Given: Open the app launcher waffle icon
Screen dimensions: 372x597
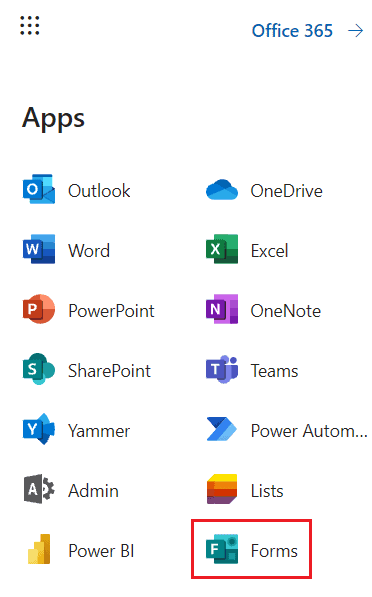Looking at the screenshot, I should (30, 26).
